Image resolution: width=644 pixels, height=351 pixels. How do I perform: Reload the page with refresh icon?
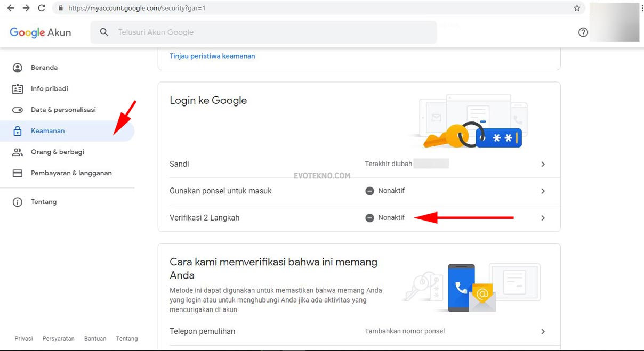pyautogui.click(x=42, y=8)
